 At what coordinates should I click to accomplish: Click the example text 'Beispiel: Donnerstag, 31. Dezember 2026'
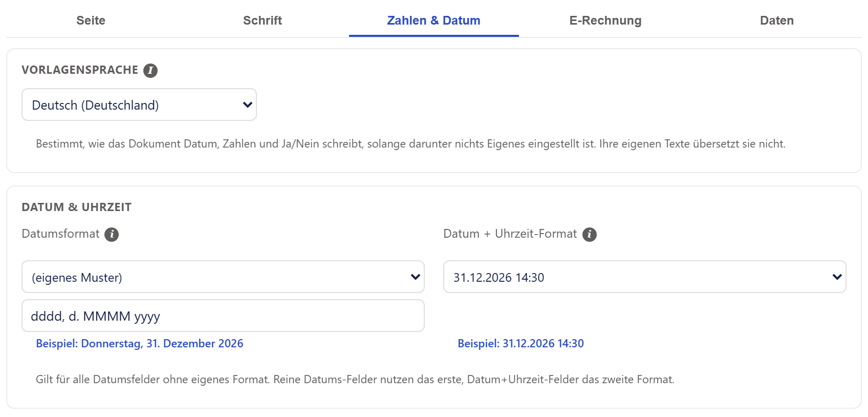[x=140, y=343]
